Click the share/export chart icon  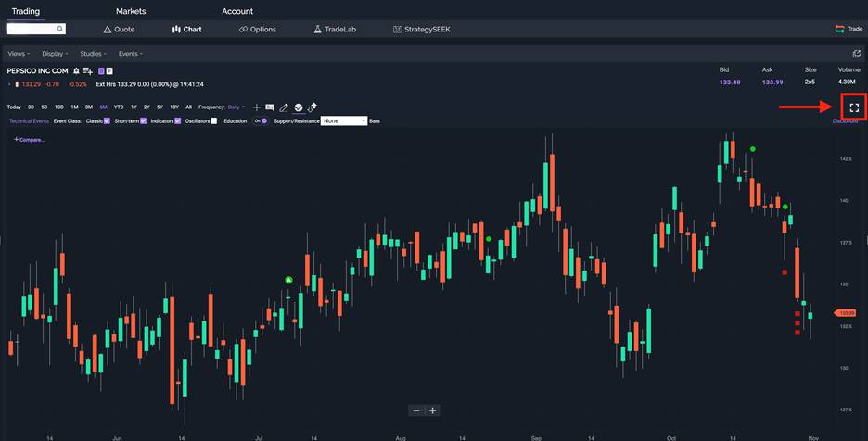pyautogui.click(x=313, y=107)
